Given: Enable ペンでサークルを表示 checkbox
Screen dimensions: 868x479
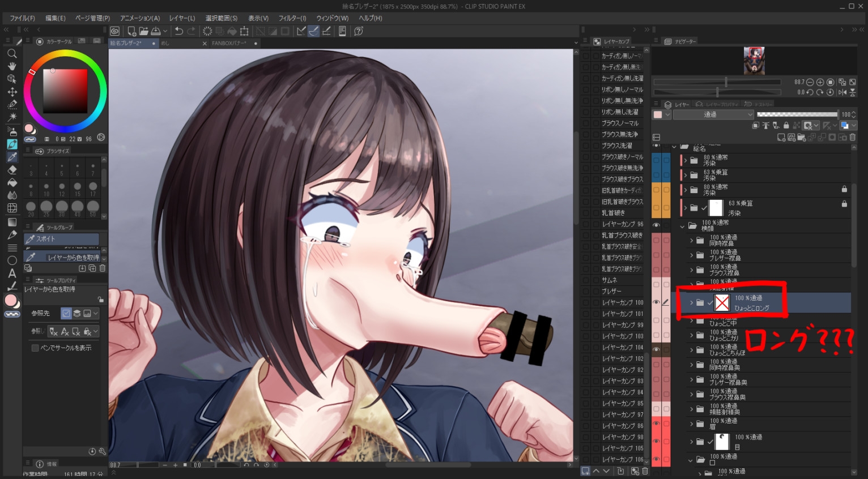Looking at the screenshot, I should click(x=35, y=348).
